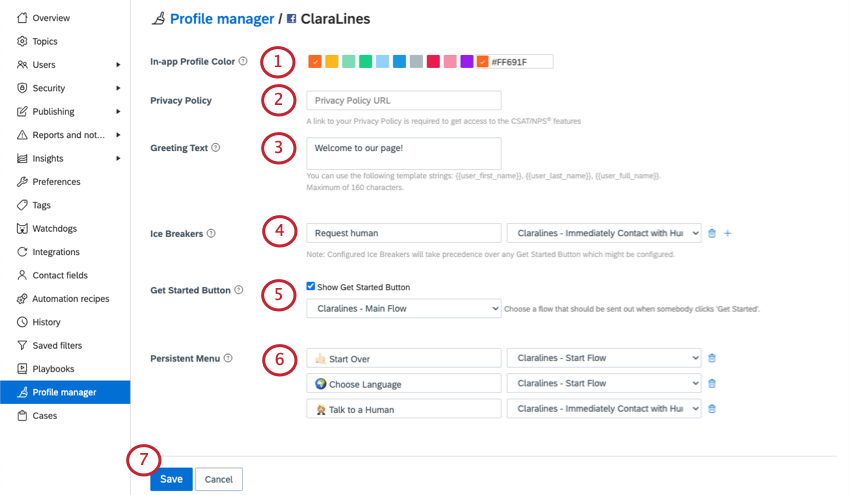The height and width of the screenshot is (495, 850).
Task: Open Get Started flow dropdown
Action: click(403, 308)
